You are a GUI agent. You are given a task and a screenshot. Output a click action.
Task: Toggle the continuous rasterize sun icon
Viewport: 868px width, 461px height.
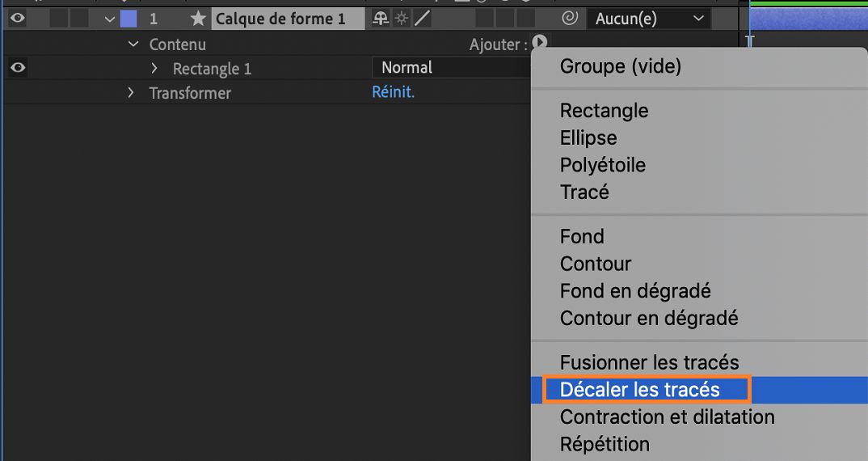[402, 18]
